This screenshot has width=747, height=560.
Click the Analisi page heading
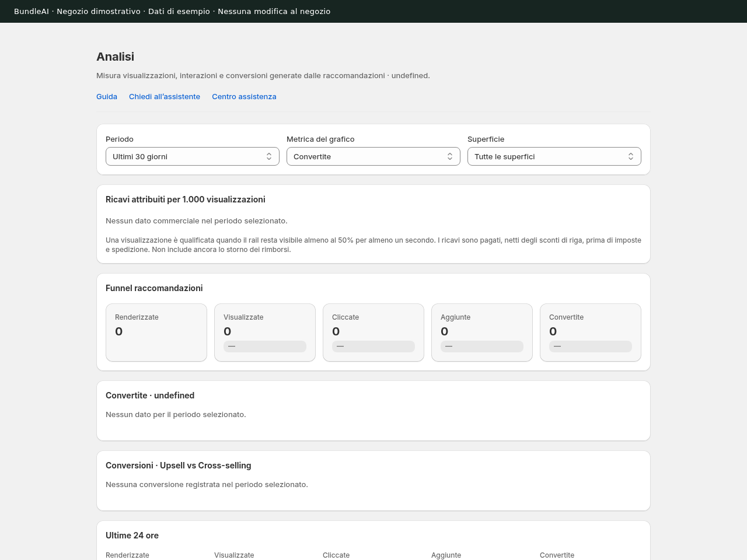pos(115,57)
